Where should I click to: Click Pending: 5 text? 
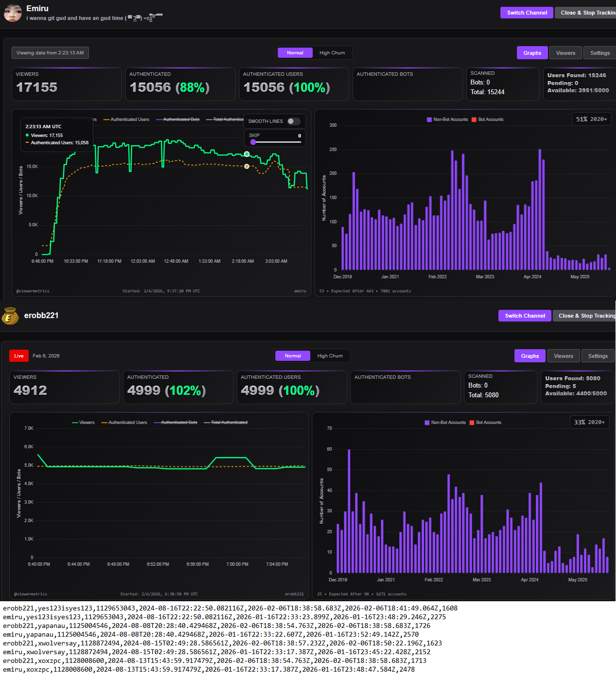561,386
